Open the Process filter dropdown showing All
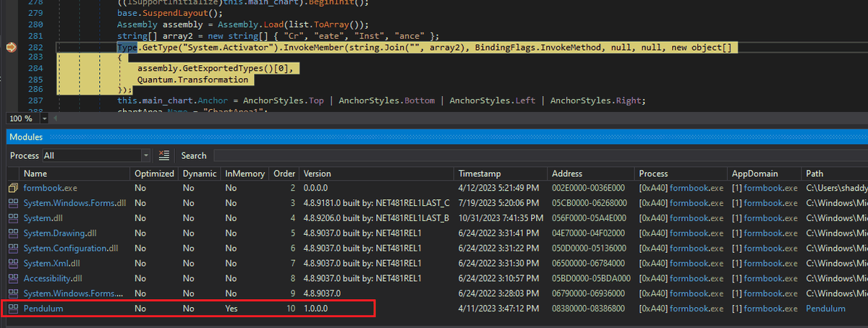The image size is (868, 328). [96, 155]
